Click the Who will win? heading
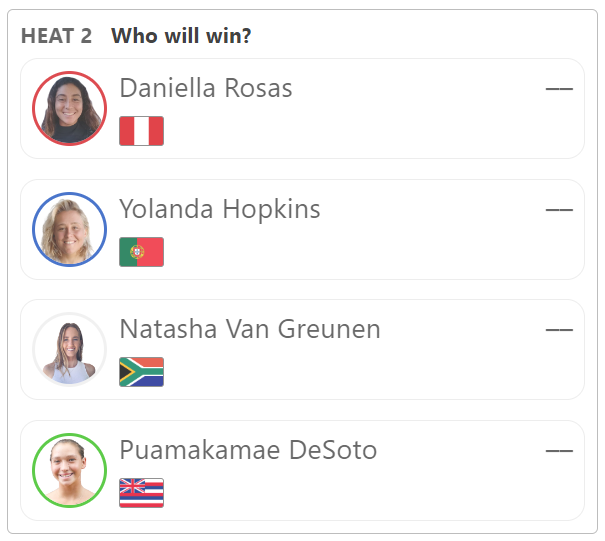 181,36
